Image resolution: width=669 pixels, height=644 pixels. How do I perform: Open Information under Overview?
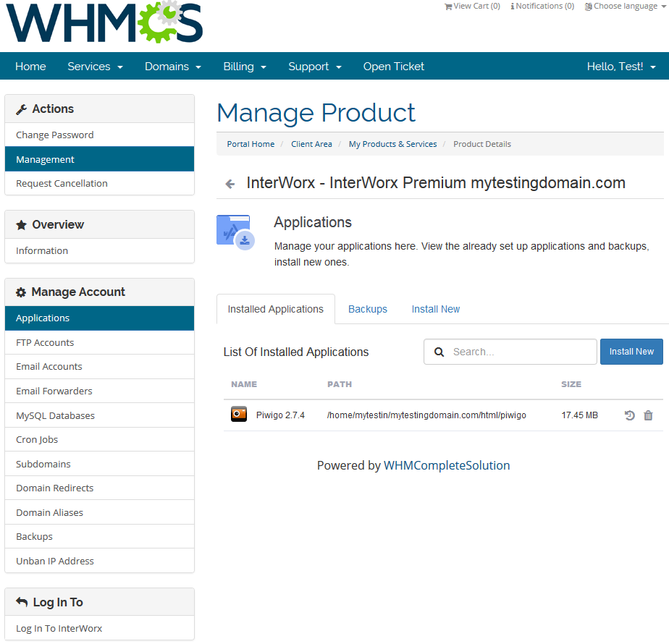(x=99, y=251)
